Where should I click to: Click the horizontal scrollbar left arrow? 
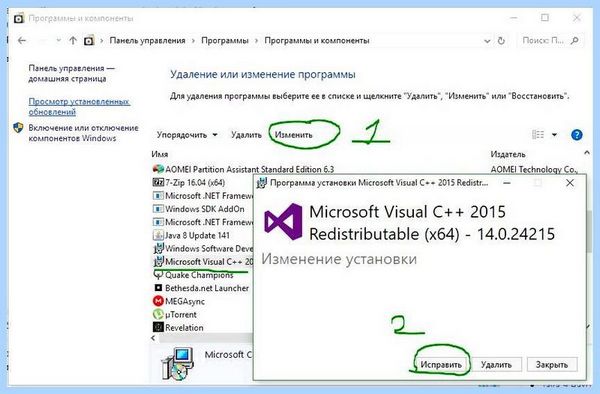click(x=153, y=338)
